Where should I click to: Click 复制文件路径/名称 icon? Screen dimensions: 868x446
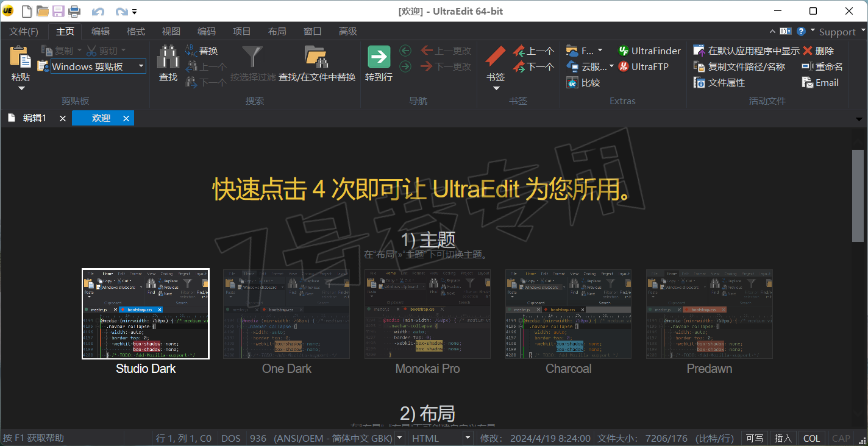tap(699, 67)
